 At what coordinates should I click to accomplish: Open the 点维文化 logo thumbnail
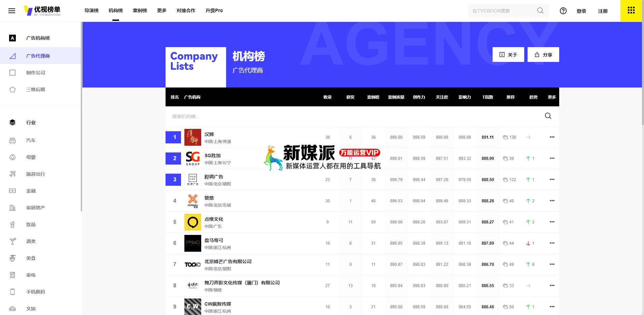coord(193,222)
